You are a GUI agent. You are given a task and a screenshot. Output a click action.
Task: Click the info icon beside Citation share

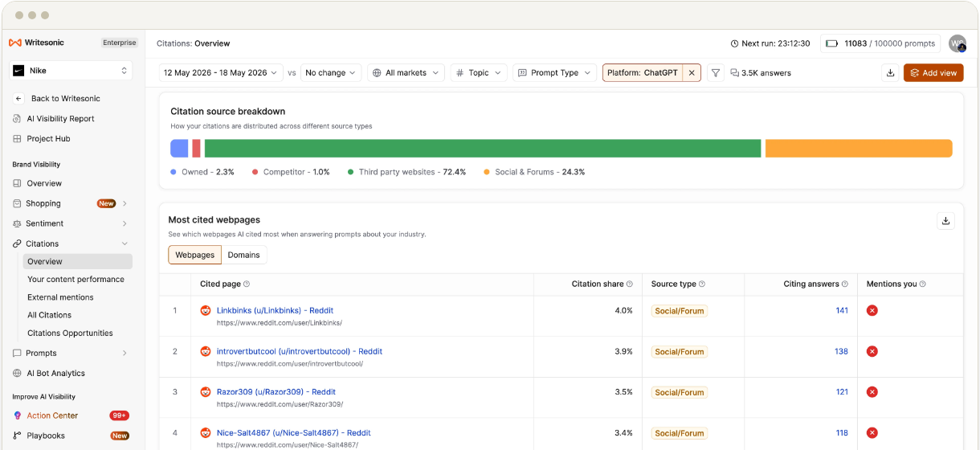(x=630, y=284)
